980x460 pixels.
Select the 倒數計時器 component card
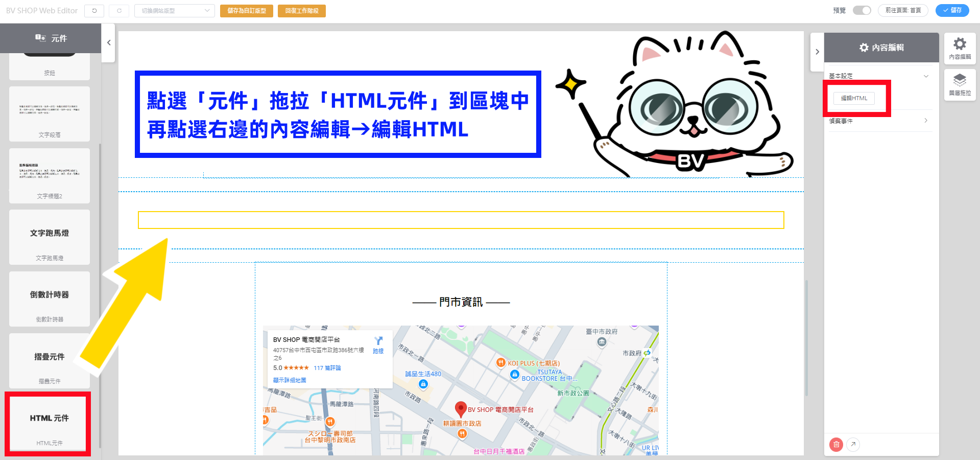50,299
